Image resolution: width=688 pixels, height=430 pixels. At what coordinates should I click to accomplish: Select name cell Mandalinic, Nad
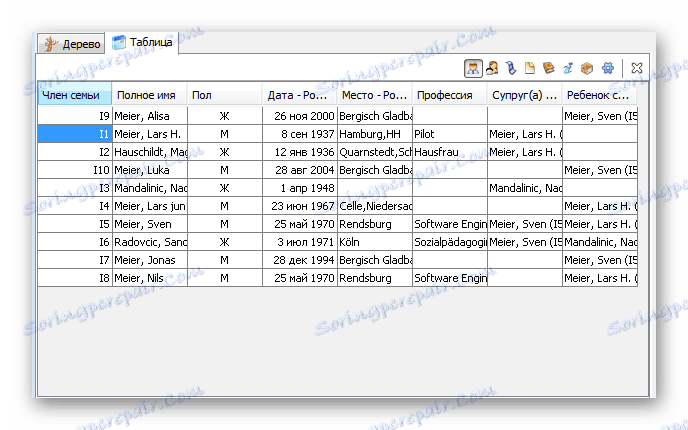150,188
